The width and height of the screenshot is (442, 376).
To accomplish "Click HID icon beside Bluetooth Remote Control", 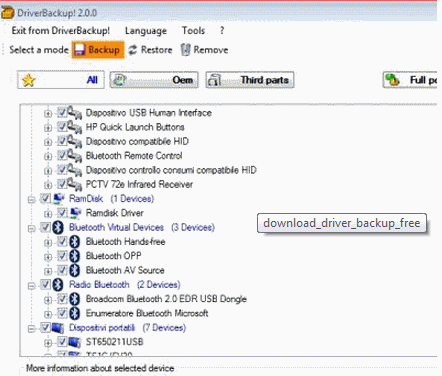I will (x=74, y=156).
